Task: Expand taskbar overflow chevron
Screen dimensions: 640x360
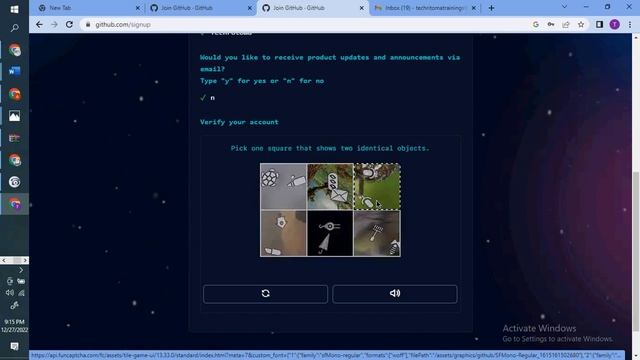Action: click(x=21, y=270)
